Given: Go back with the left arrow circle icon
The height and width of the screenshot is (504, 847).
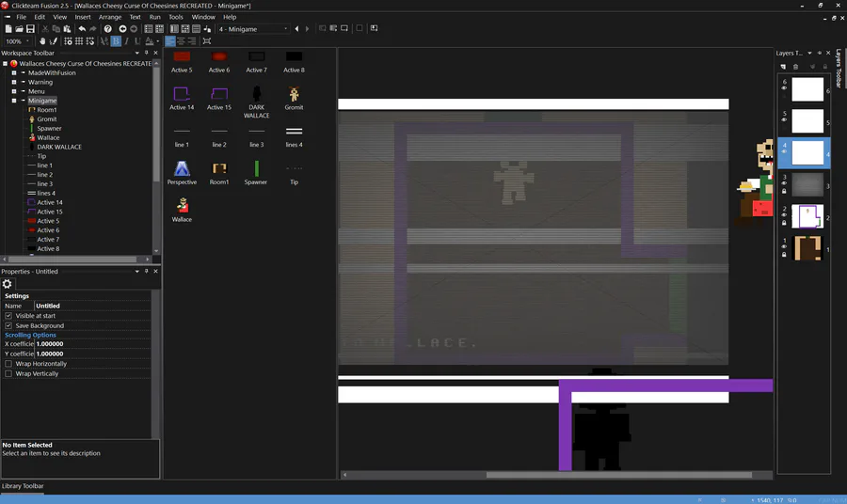Looking at the screenshot, I should [x=122, y=28].
